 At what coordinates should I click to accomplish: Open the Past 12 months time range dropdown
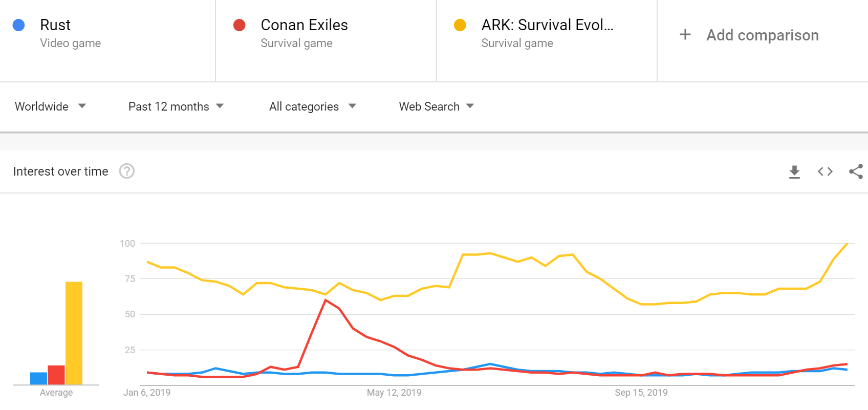click(x=176, y=106)
